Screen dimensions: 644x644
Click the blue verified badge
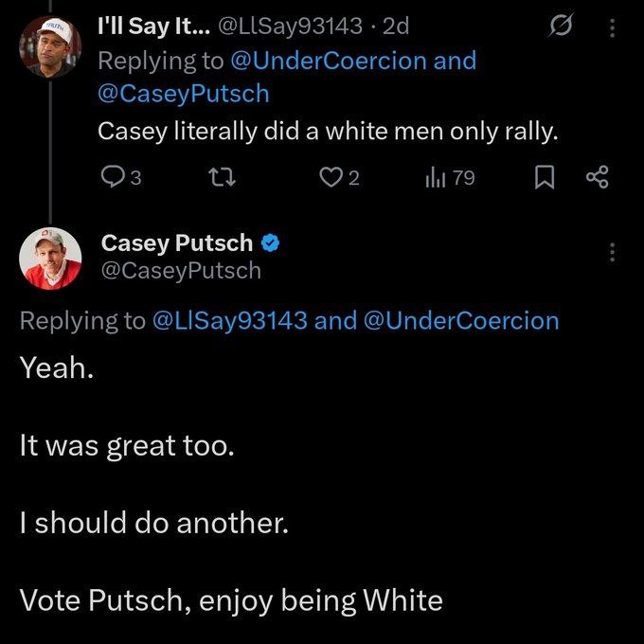[270, 243]
